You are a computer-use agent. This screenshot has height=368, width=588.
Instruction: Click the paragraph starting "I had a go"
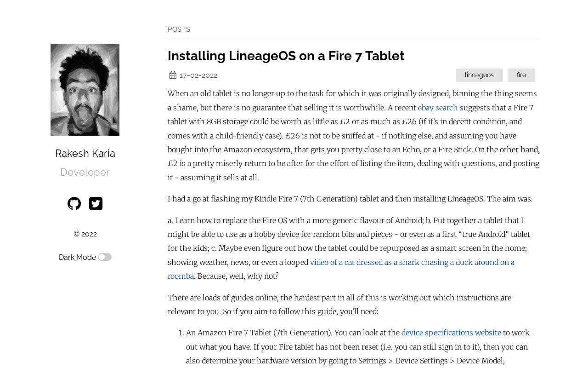(x=350, y=199)
